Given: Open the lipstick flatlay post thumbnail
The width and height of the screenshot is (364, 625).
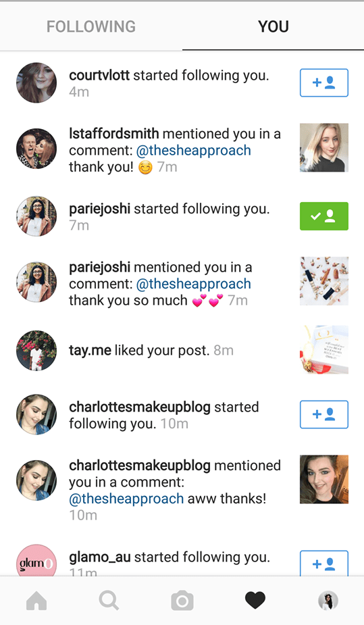Looking at the screenshot, I should [323, 281].
